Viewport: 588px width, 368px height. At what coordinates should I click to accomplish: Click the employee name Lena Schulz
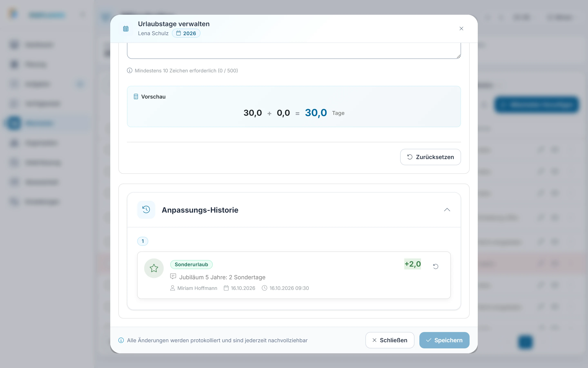coord(153,33)
